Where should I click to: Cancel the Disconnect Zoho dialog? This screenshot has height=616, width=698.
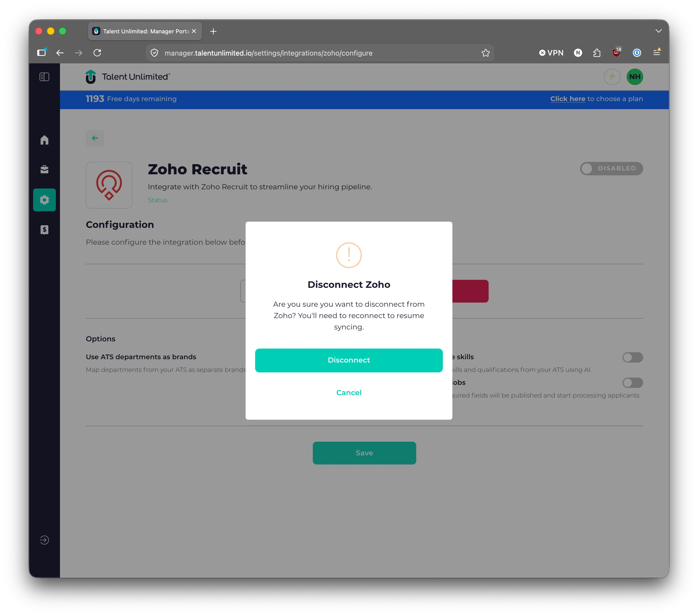349,393
